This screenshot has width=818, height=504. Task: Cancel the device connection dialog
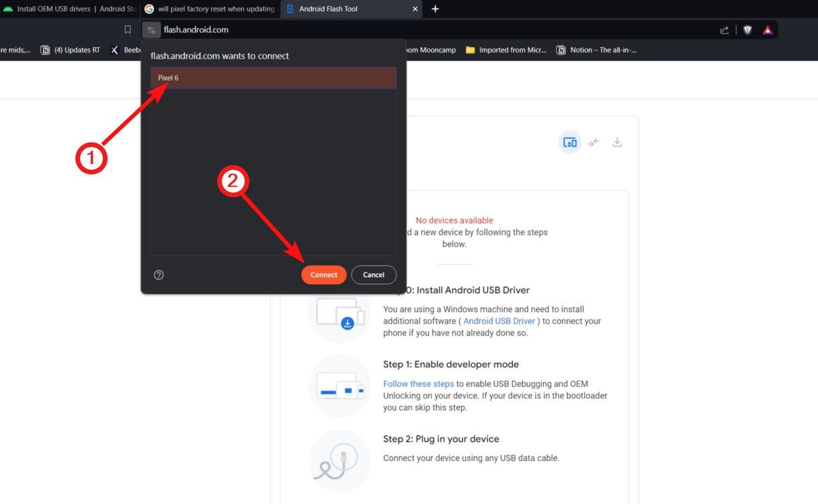374,275
